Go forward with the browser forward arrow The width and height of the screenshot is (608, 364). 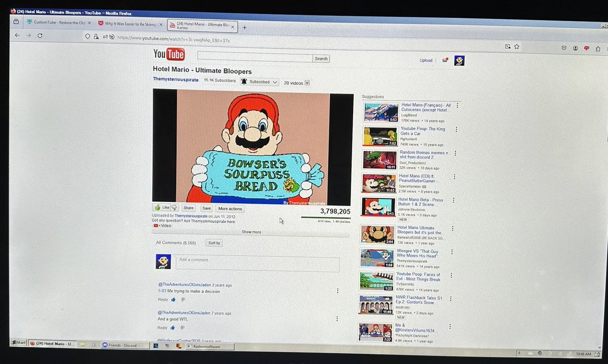(x=28, y=35)
